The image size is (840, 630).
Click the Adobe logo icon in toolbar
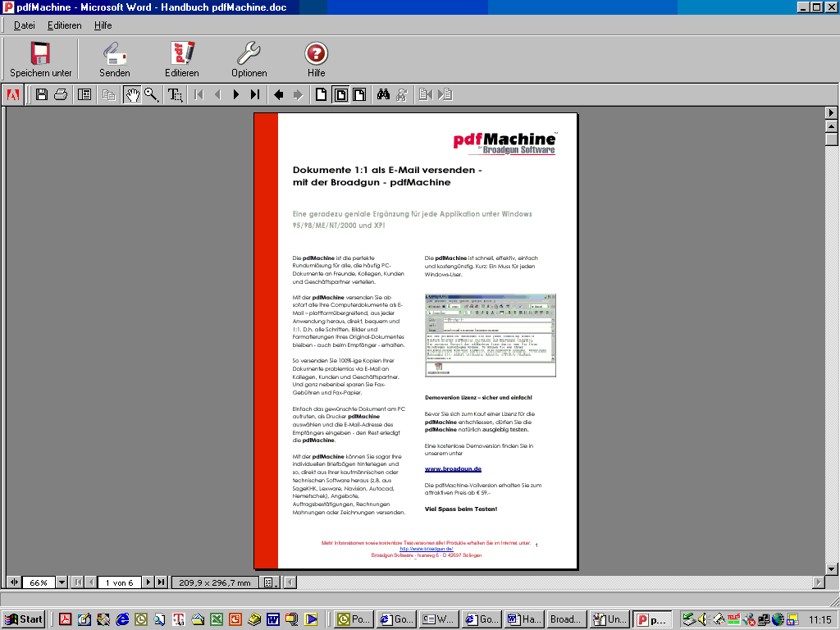tap(13, 95)
